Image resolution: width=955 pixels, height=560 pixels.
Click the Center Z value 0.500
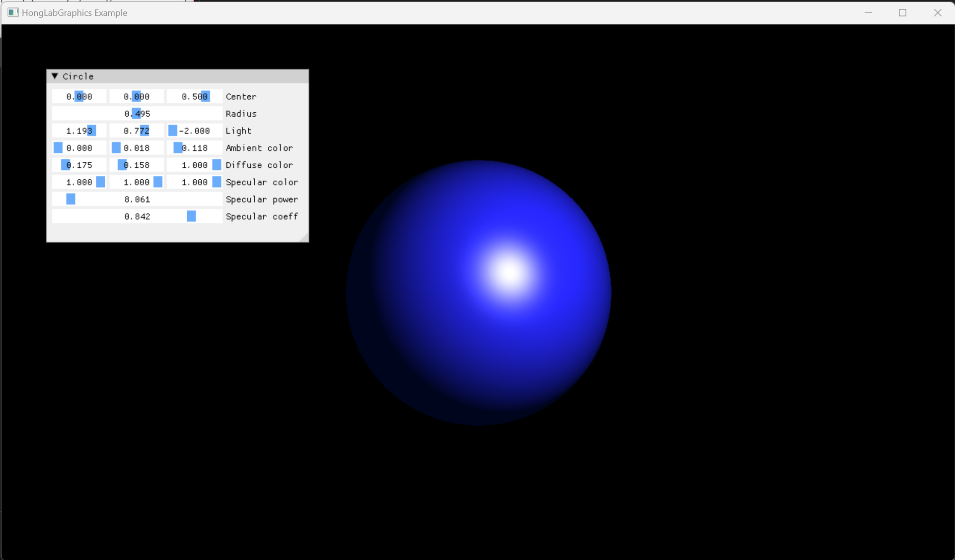194,96
